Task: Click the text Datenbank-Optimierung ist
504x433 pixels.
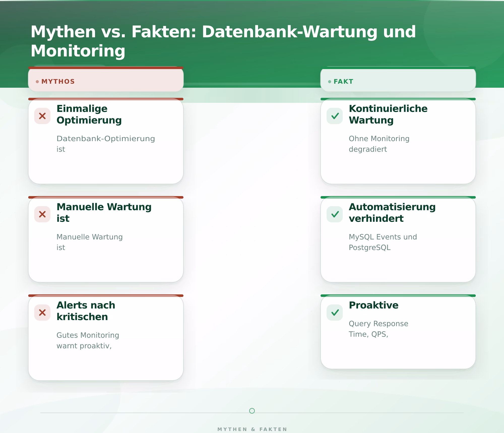Action: point(106,144)
